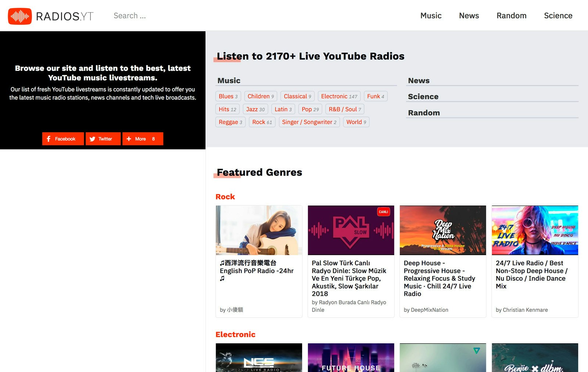This screenshot has height=372, width=588.
Task: Expand the Science category section
Action: click(x=423, y=96)
